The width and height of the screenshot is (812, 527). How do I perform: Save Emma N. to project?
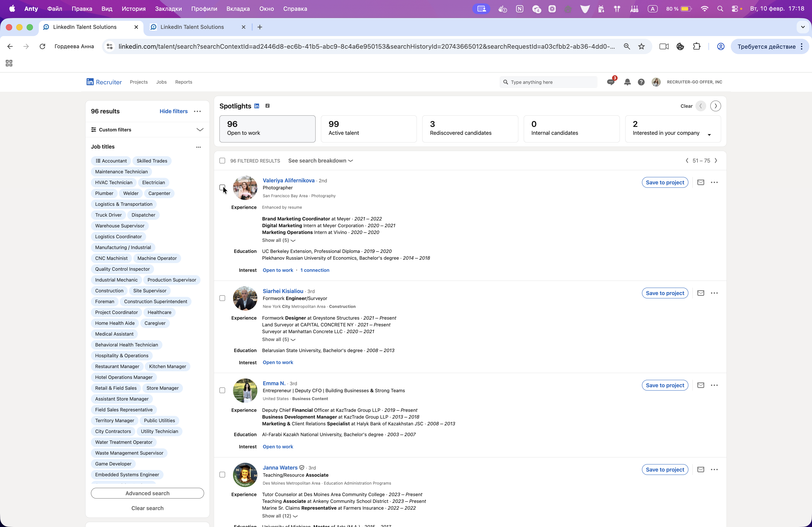pos(665,385)
